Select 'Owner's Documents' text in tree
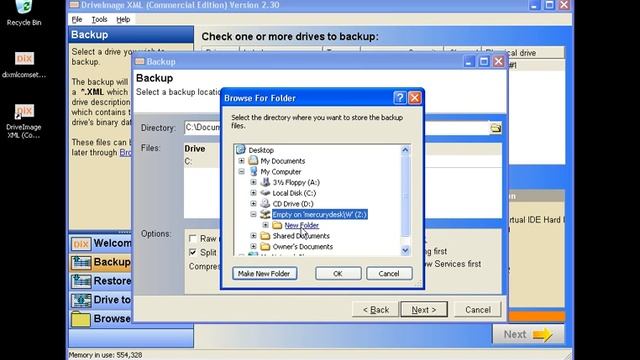The width and height of the screenshot is (640, 360). [302, 246]
